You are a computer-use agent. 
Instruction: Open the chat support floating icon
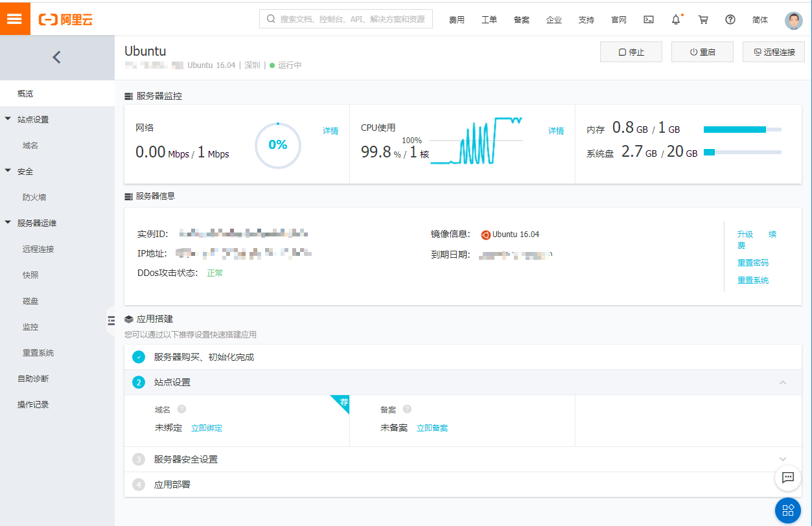coord(788,478)
